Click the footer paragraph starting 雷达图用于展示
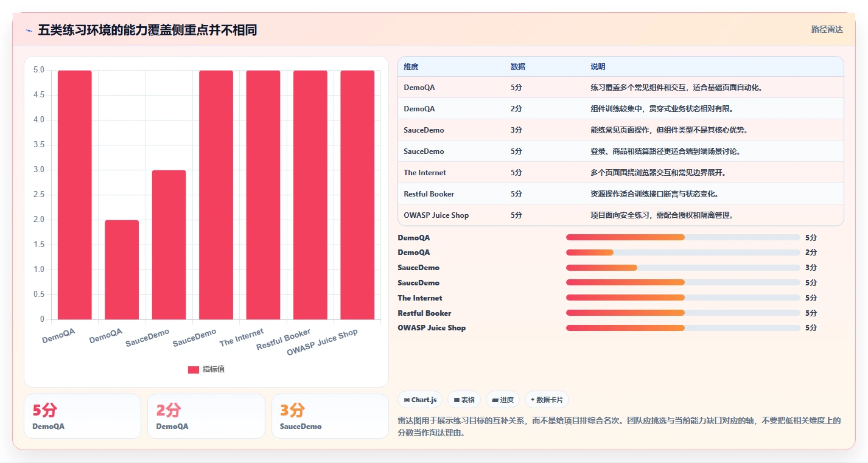868x463 pixels. 620,427
